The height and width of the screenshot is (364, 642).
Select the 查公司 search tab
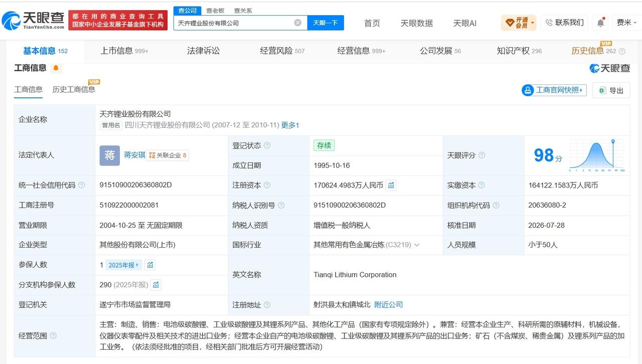187,11
